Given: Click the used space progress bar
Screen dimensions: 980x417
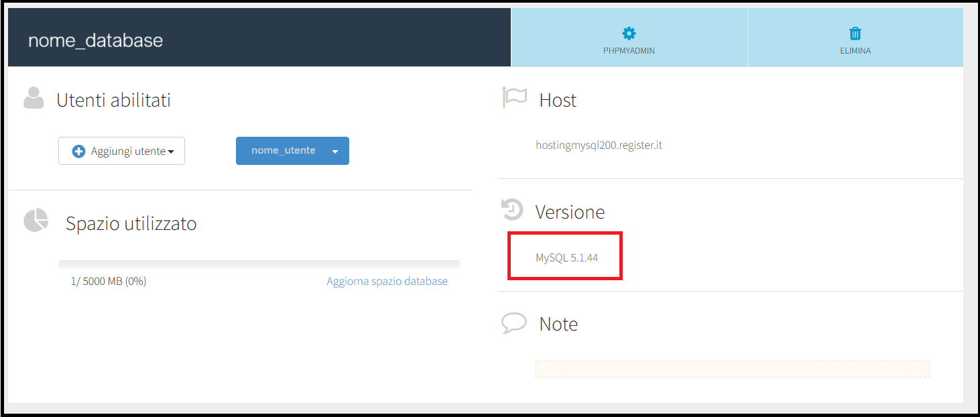Looking at the screenshot, I should [259, 264].
